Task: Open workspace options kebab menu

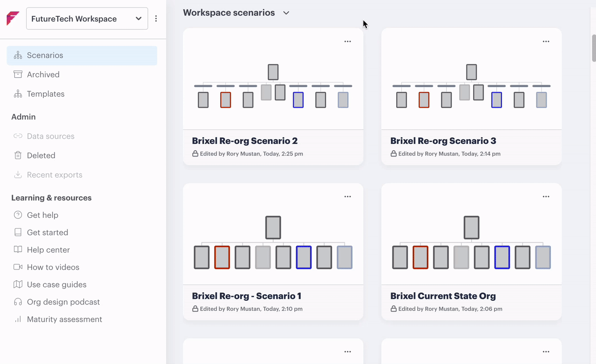Action: [156, 19]
